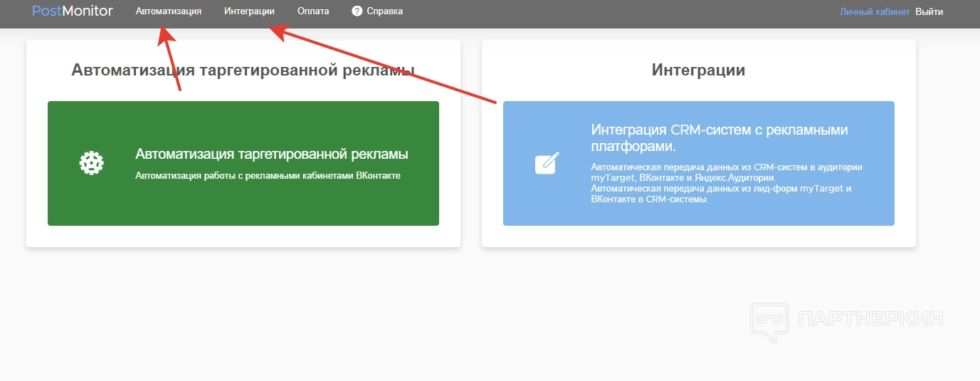The image size is (980, 381).
Task: Open the Интеграции menu item
Action: coord(249,11)
